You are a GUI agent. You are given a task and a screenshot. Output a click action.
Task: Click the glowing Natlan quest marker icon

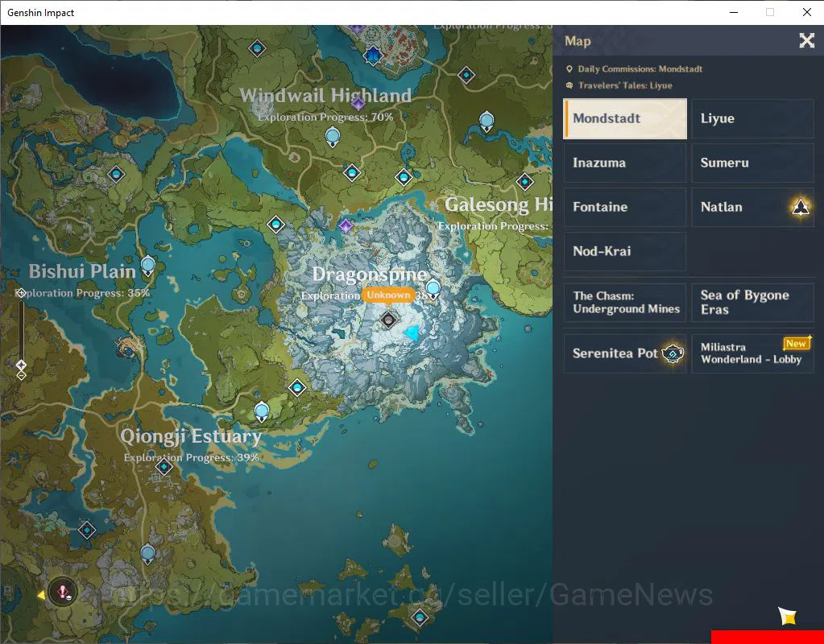click(x=801, y=208)
